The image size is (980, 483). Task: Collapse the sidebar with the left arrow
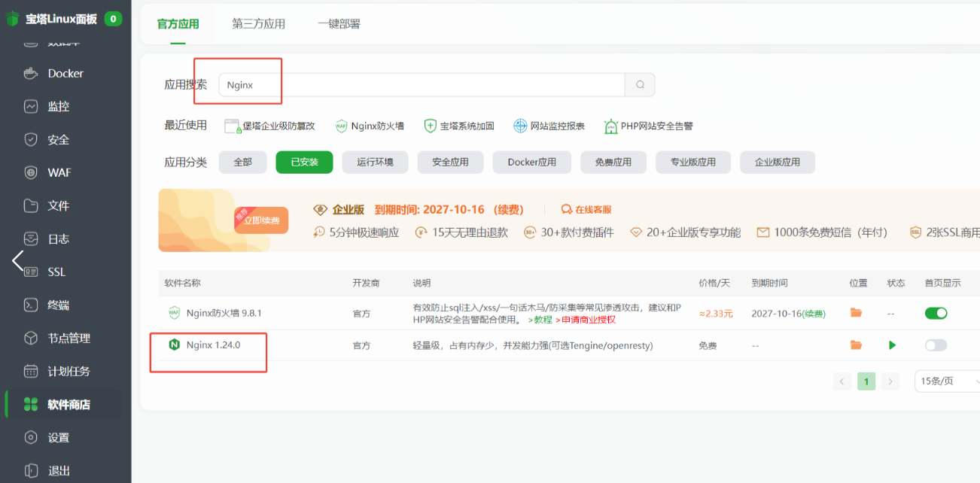pyautogui.click(x=18, y=261)
